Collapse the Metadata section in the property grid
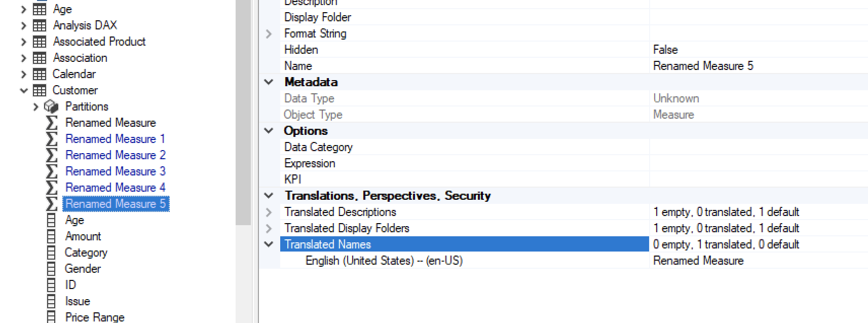Viewport: 868px width, 323px height. (x=269, y=82)
